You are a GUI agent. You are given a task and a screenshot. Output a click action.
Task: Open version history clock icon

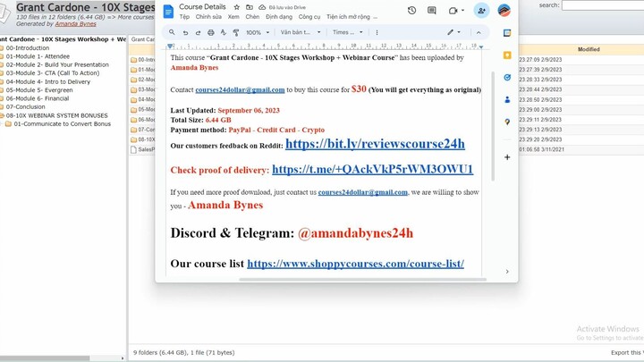[411, 11]
